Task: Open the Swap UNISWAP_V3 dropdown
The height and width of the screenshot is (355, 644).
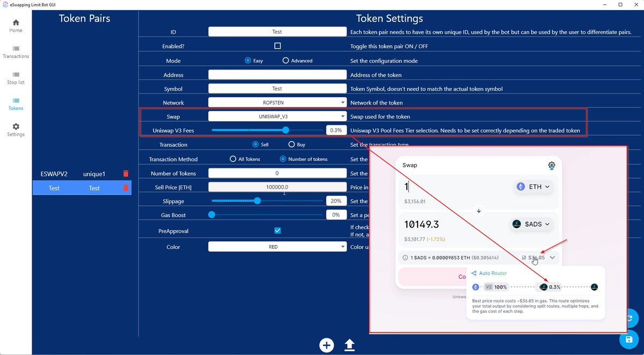Action: click(277, 115)
